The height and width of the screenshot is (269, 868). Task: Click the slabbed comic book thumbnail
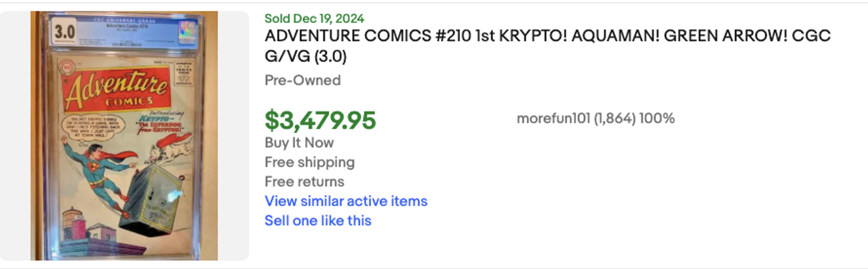[x=124, y=136]
